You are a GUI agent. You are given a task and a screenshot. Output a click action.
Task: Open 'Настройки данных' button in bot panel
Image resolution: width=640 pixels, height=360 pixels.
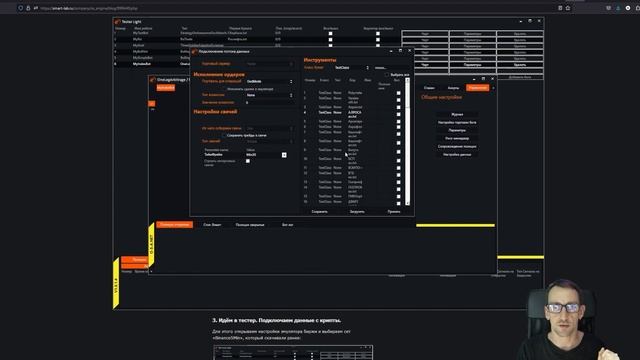coord(457,155)
